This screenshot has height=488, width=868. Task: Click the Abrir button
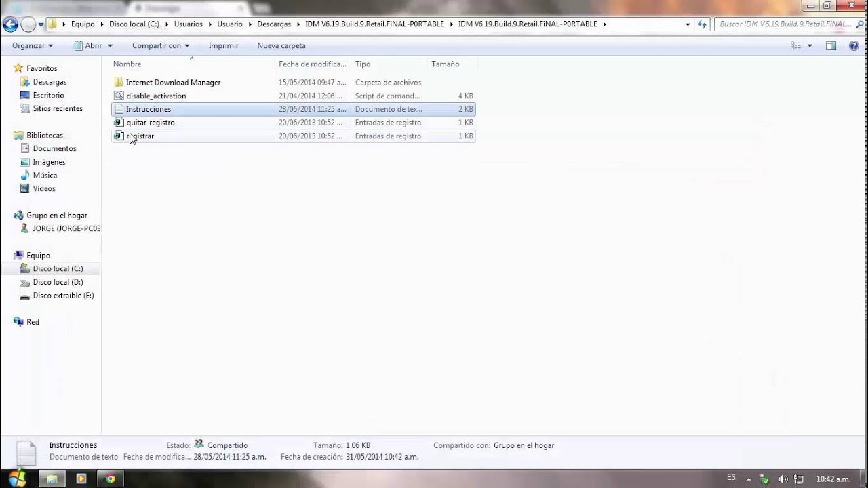pos(88,45)
